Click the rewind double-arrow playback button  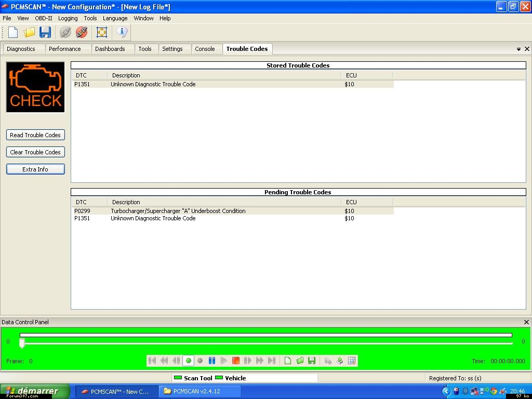tap(164, 361)
